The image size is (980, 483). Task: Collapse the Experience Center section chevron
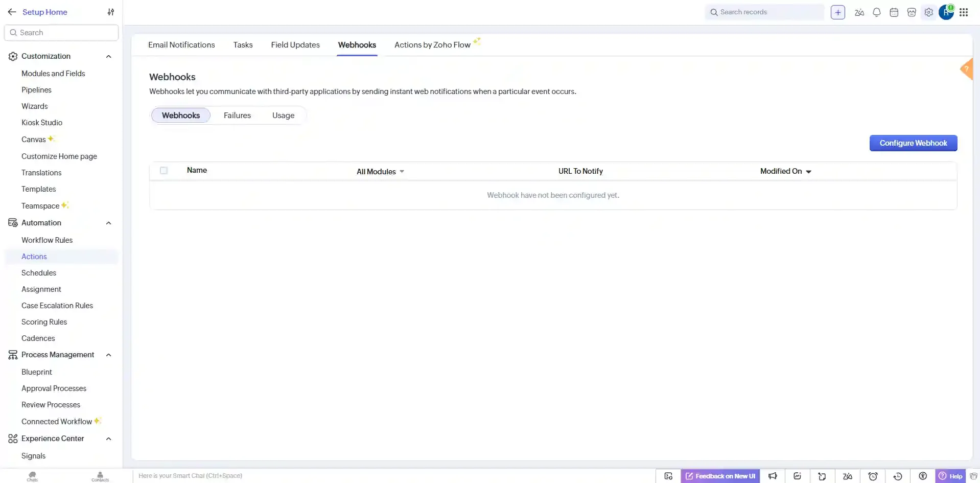[108, 439]
